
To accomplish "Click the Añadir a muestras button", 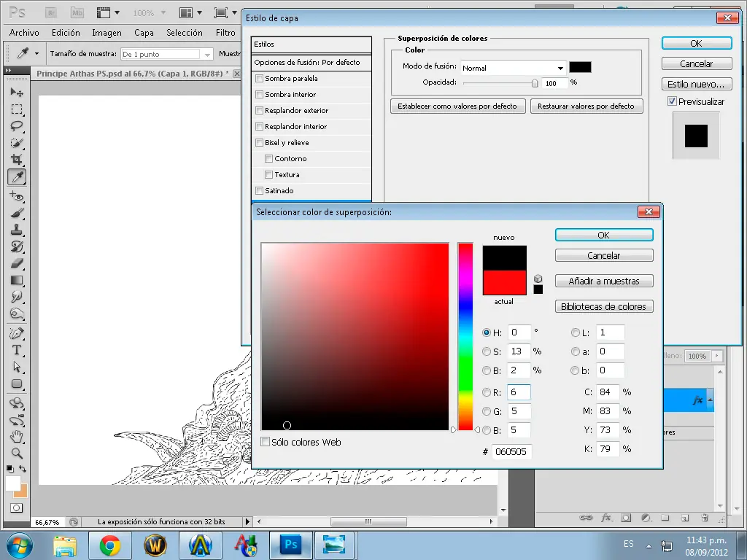I will (603, 281).
